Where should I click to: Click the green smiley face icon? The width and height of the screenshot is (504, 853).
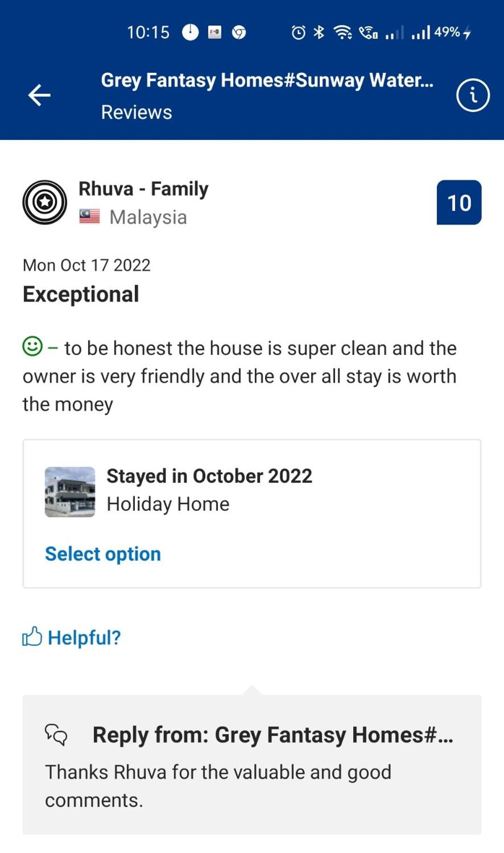(x=33, y=346)
